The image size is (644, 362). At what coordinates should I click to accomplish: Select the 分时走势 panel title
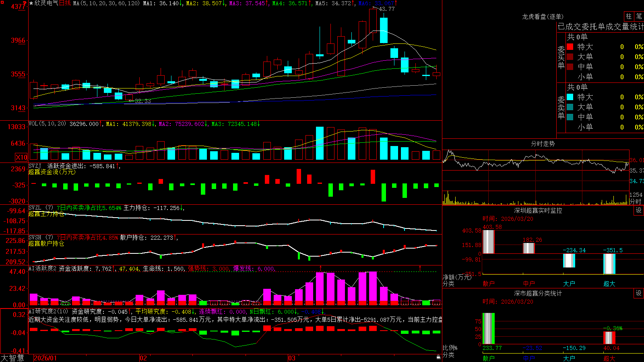(543, 144)
